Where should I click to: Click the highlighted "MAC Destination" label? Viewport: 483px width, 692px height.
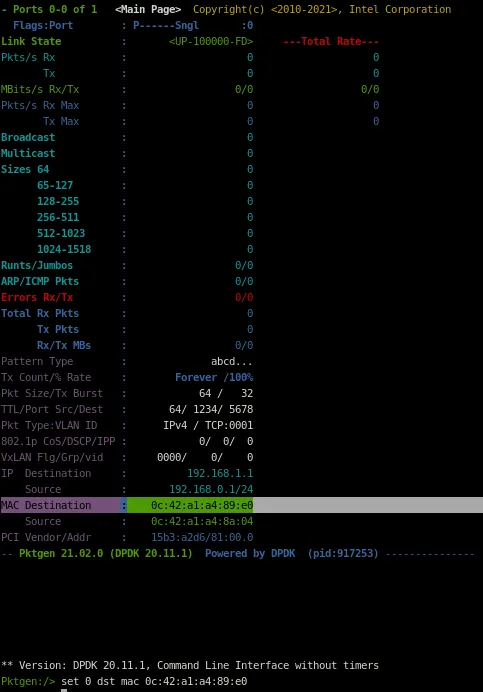(46, 505)
